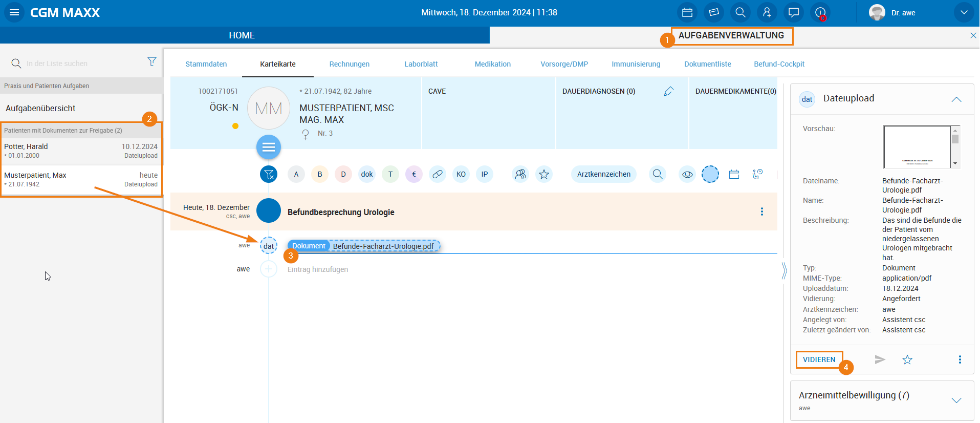Switch to the Medikation tab

[x=492, y=64]
